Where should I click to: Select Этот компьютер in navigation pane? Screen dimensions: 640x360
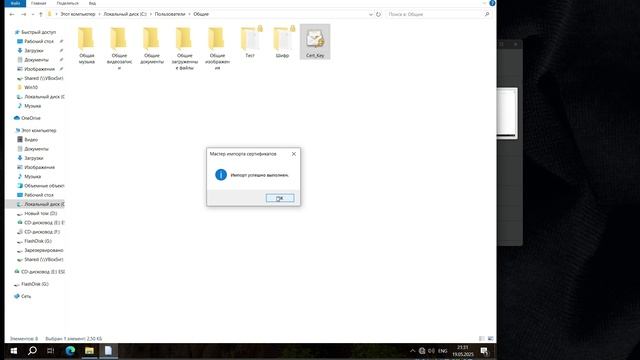point(36,130)
